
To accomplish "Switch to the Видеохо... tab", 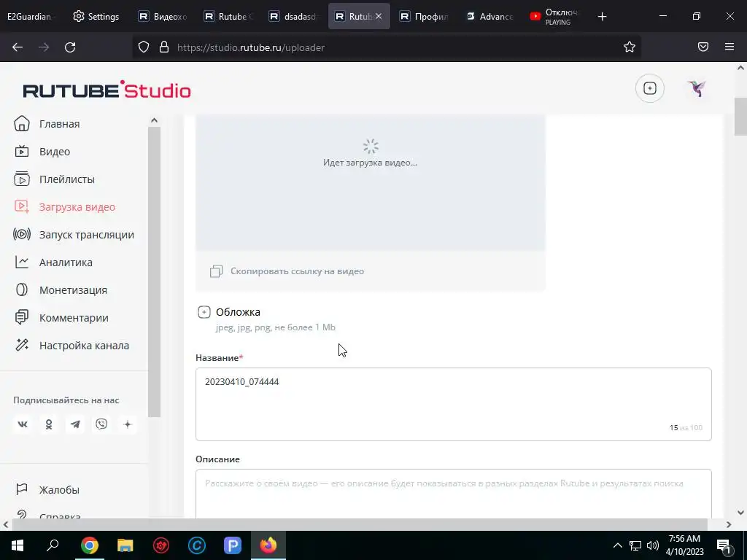I will 163,16.
